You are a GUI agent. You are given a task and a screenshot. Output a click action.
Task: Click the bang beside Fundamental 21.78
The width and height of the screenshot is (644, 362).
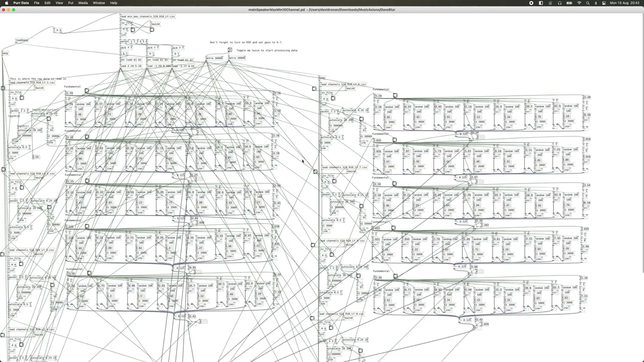tap(87, 91)
